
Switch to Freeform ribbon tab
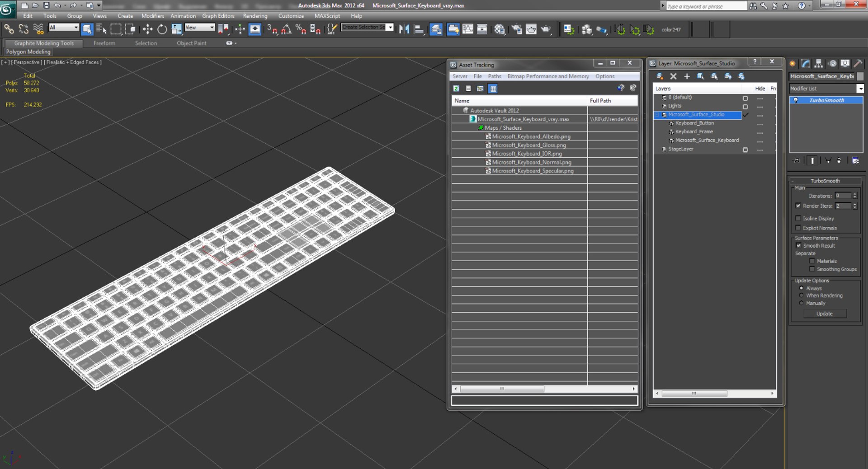(x=104, y=43)
